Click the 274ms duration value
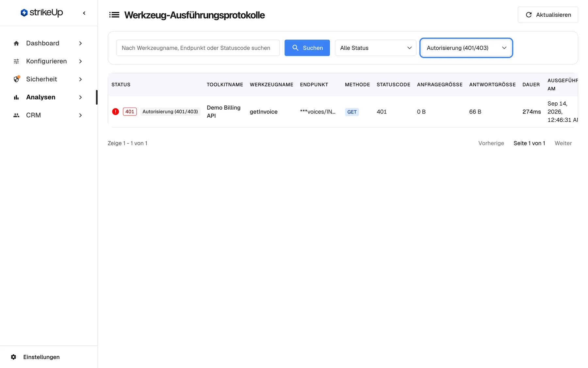This screenshot has width=588, height=368. pos(531,112)
